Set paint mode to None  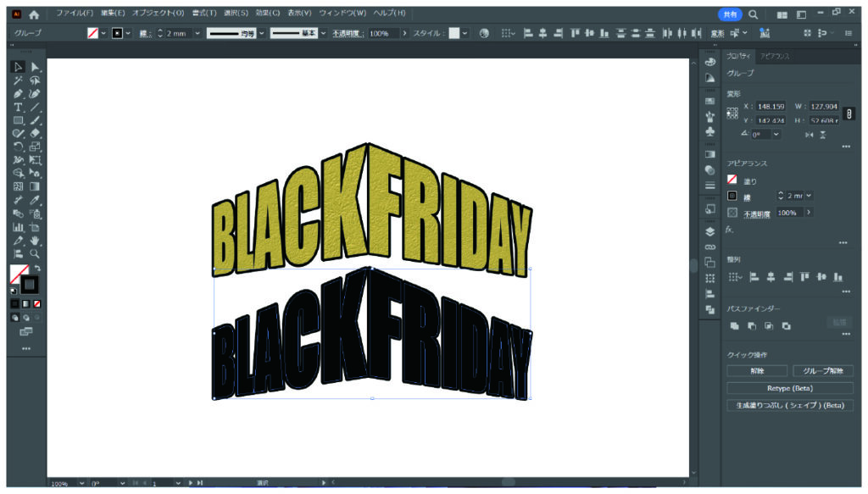coord(37,303)
